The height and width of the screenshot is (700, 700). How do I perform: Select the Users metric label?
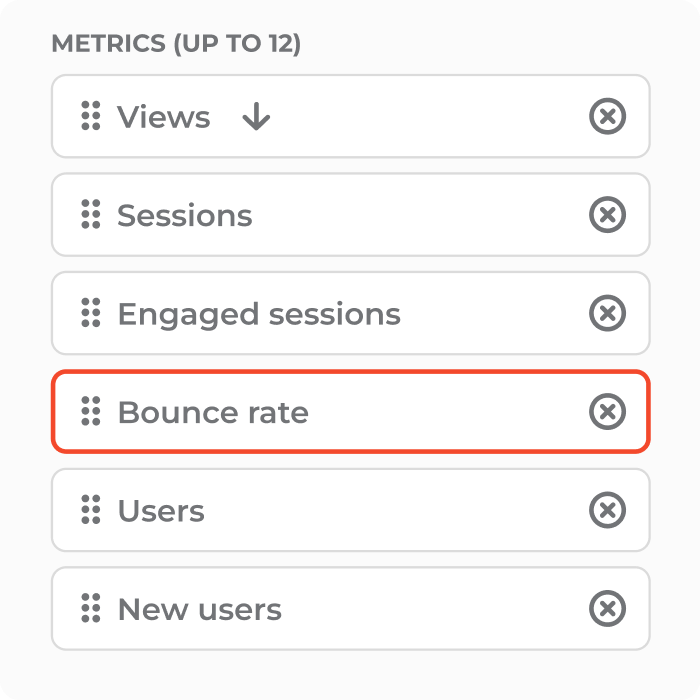pos(161,511)
